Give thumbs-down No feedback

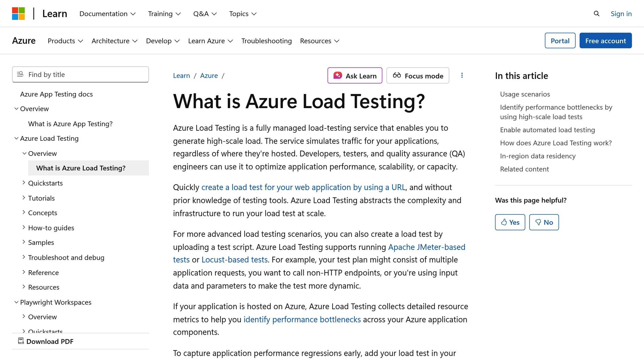544,222
